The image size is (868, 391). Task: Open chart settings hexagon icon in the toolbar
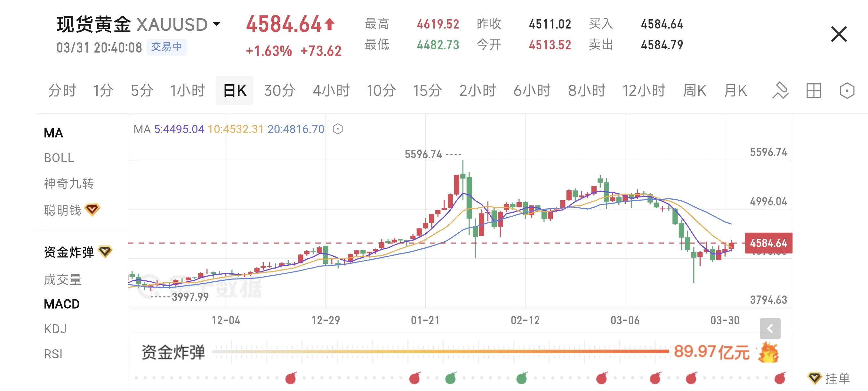click(847, 90)
